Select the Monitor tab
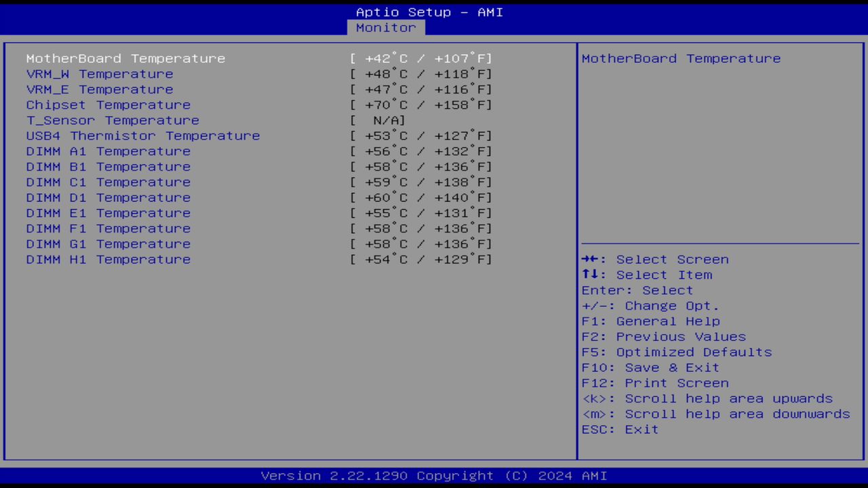 (x=386, y=28)
